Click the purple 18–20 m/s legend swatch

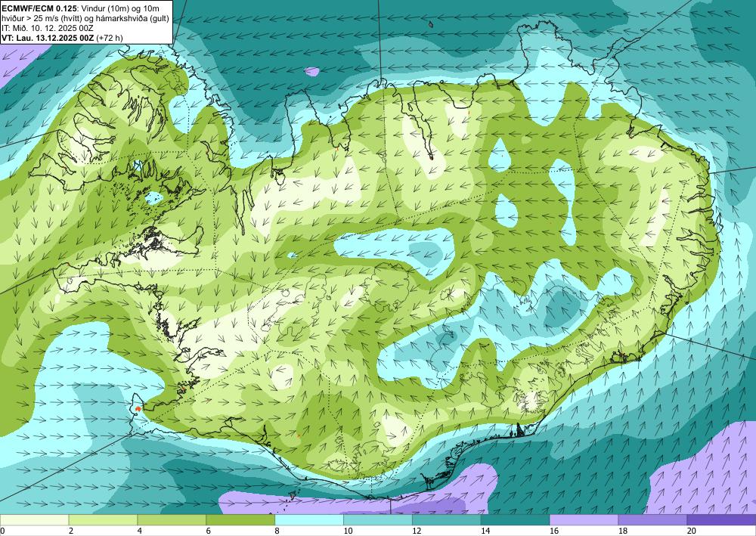pos(653,519)
